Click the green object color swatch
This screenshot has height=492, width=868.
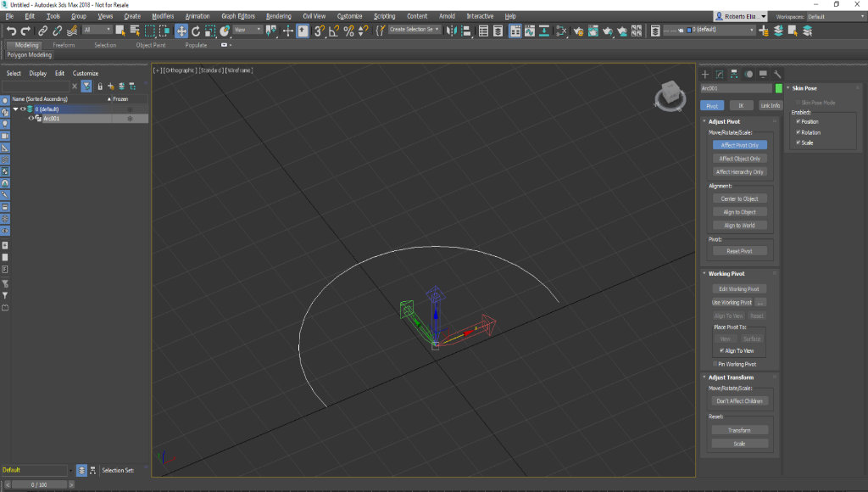coord(779,88)
